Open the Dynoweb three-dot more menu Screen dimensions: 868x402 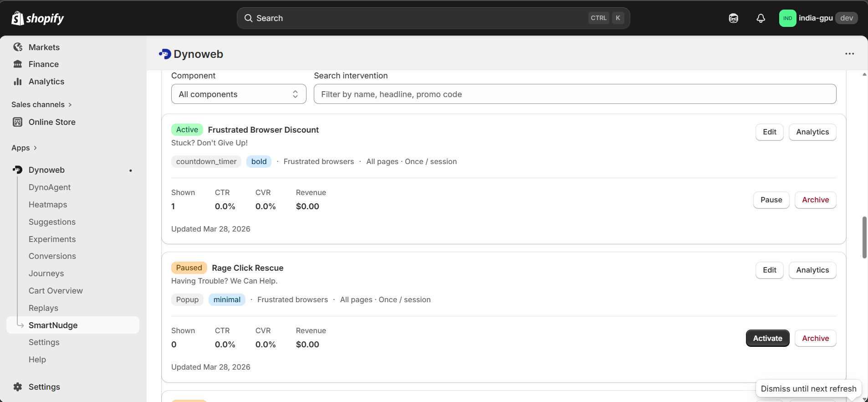point(849,54)
